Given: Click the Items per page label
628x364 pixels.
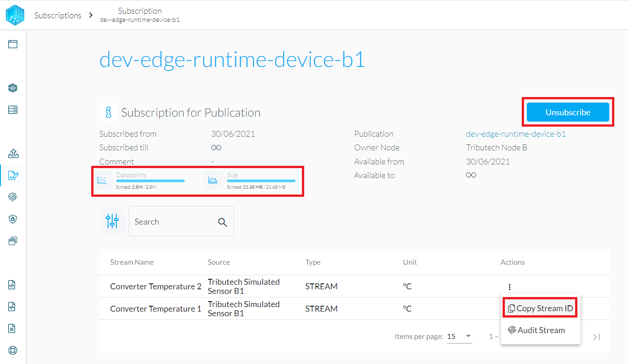Looking at the screenshot, I should pos(419,337).
